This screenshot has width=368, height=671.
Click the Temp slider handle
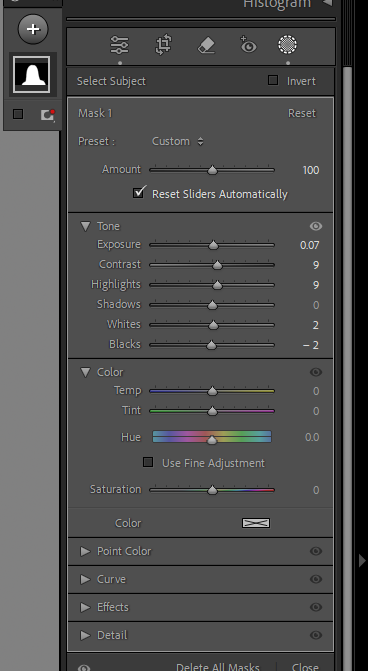click(212, 391)
